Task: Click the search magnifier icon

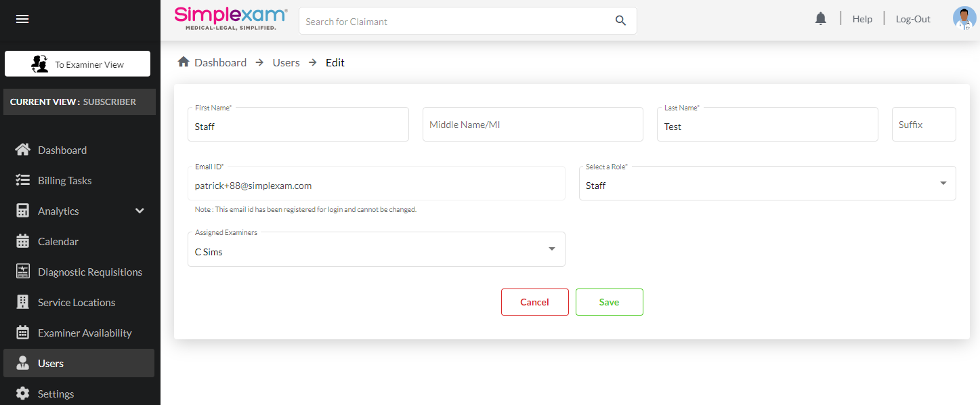Action: pos(620,21)
